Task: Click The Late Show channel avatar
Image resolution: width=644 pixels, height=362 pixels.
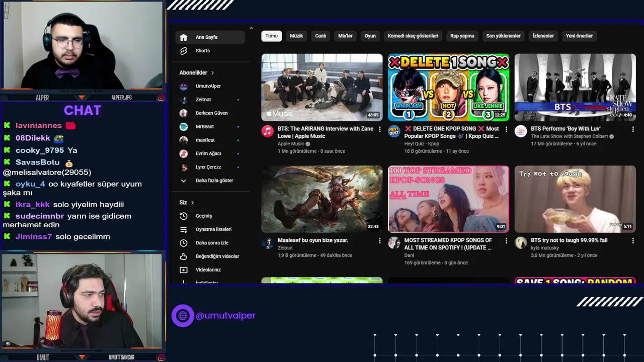Action: 521,132
